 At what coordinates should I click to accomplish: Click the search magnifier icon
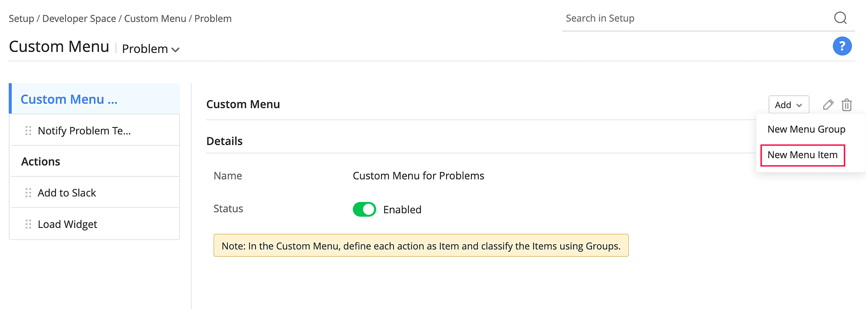click(x=840, y=18)
